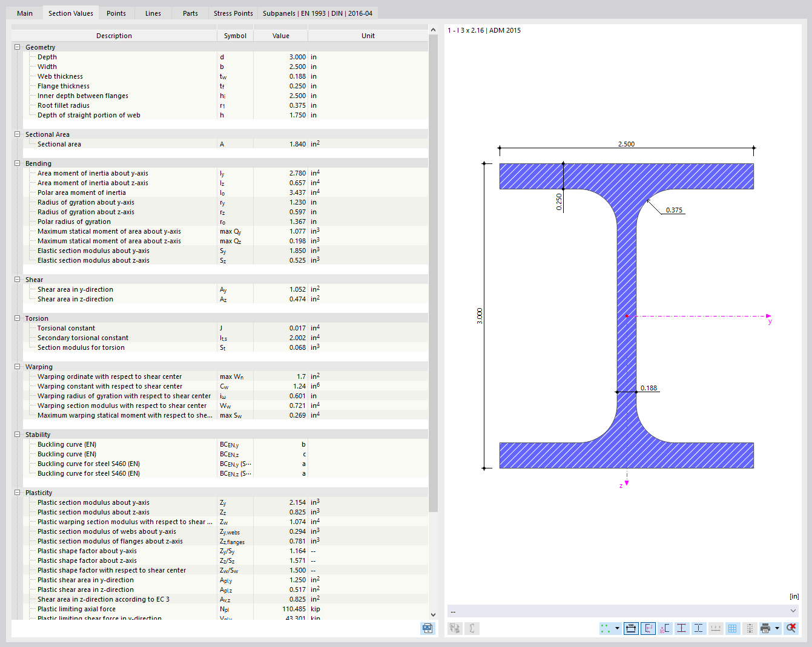Screen dimensions: 812x647
Task: Open the Main tab
Action: click(24, 13)
